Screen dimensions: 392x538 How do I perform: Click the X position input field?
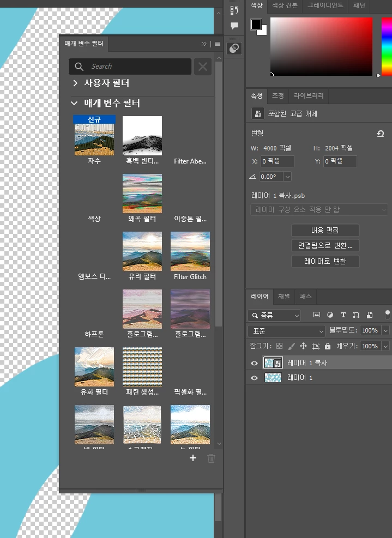[x=277, y=161]
